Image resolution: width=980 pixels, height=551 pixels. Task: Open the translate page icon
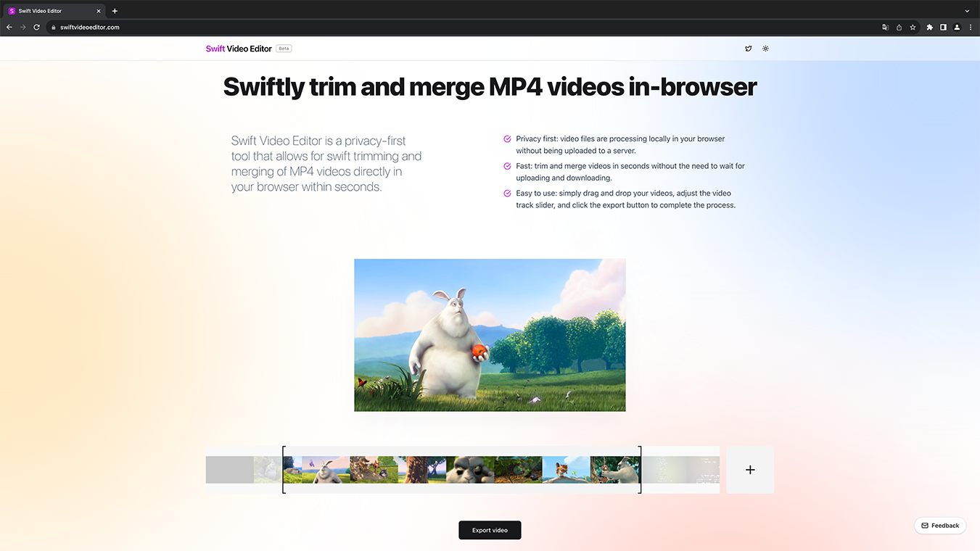tap(885, 27)
